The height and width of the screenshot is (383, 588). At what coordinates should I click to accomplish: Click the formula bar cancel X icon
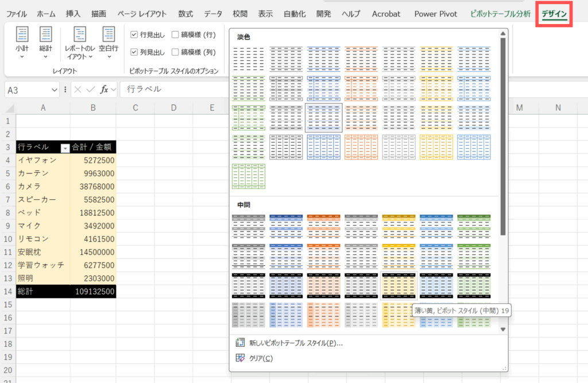[78, 90]
